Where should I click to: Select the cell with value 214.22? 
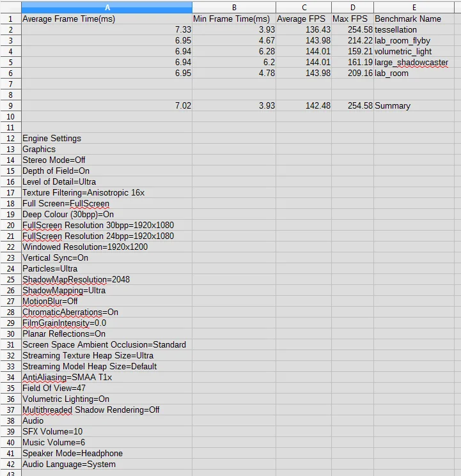pyautogui.click(x=352, y=40)
